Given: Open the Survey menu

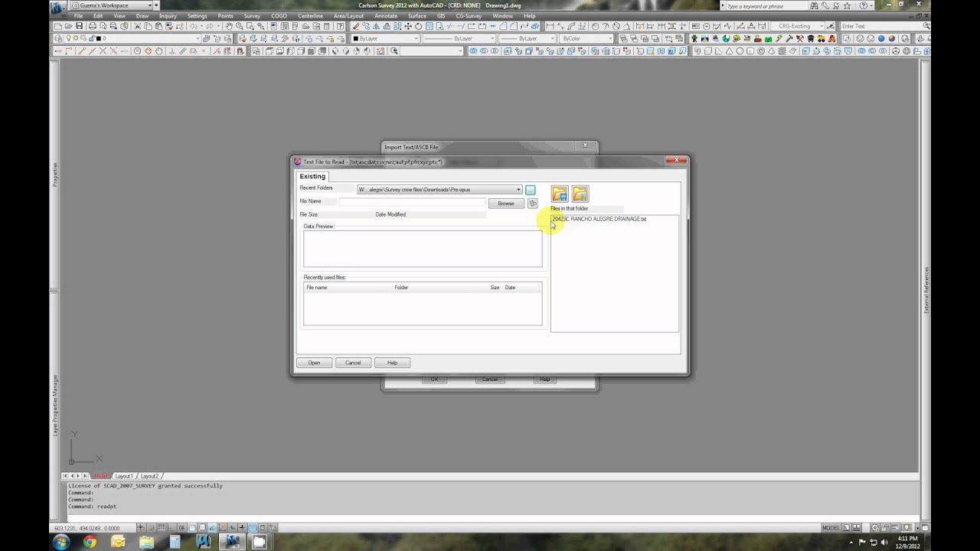Looking at the screenshot, I should coord(252,16).
